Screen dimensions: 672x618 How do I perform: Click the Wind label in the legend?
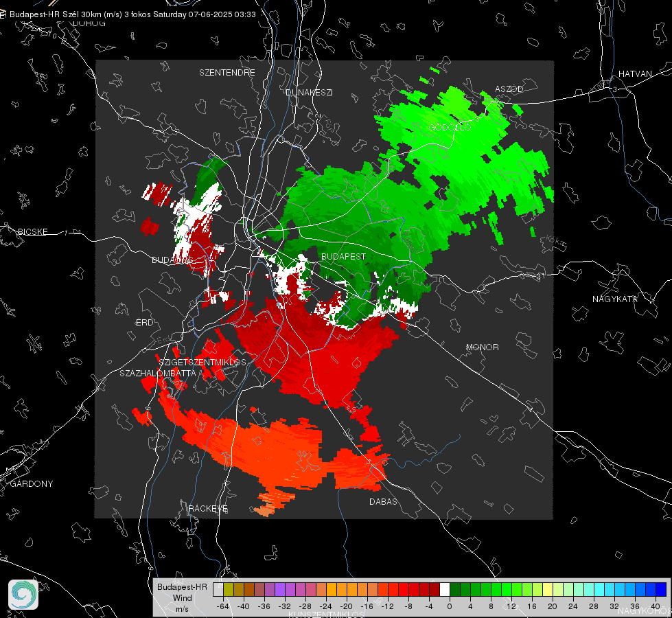pos(182,597)
